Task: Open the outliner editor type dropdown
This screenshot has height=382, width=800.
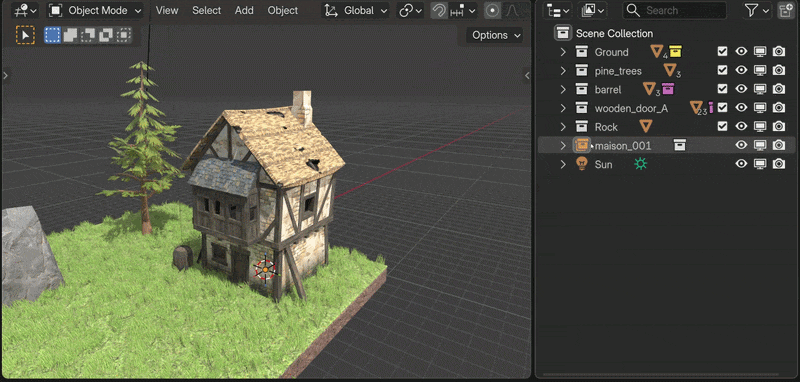Action: point(558,10)
